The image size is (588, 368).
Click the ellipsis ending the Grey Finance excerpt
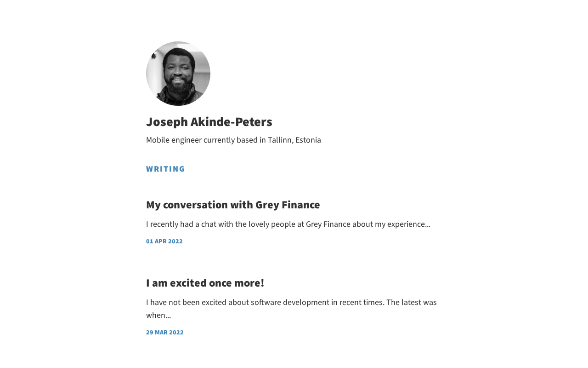(428, 225)
